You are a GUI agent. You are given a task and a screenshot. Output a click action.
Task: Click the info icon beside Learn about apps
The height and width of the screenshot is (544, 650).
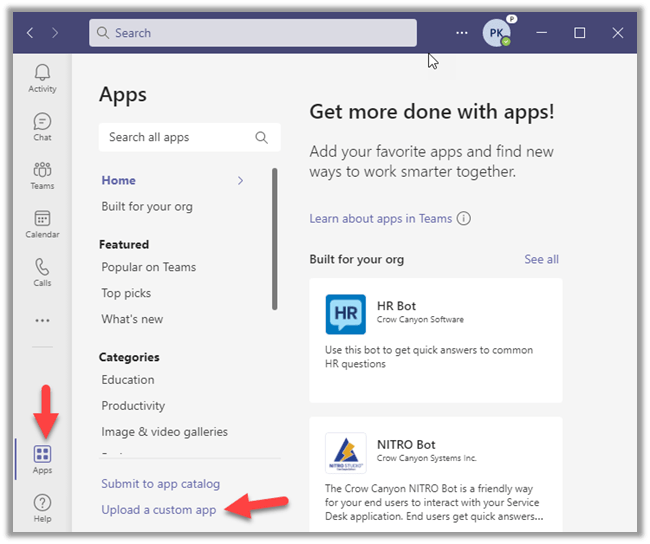(x=464, y=219)
